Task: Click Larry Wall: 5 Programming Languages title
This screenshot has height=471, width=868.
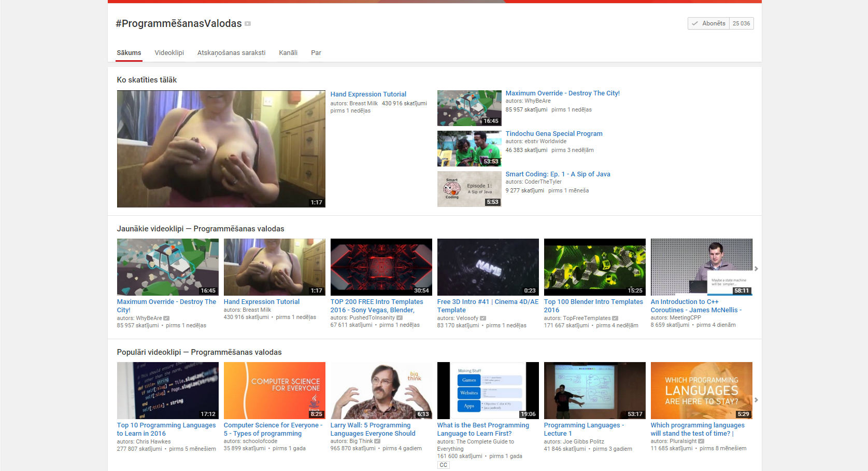Action: pos(373,430)
